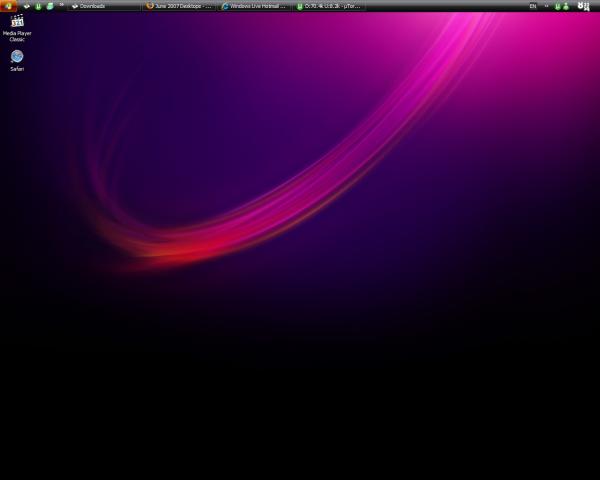Click the taskbar clock
The width and height of the screenshot is (600, 480).
point(584,6)
